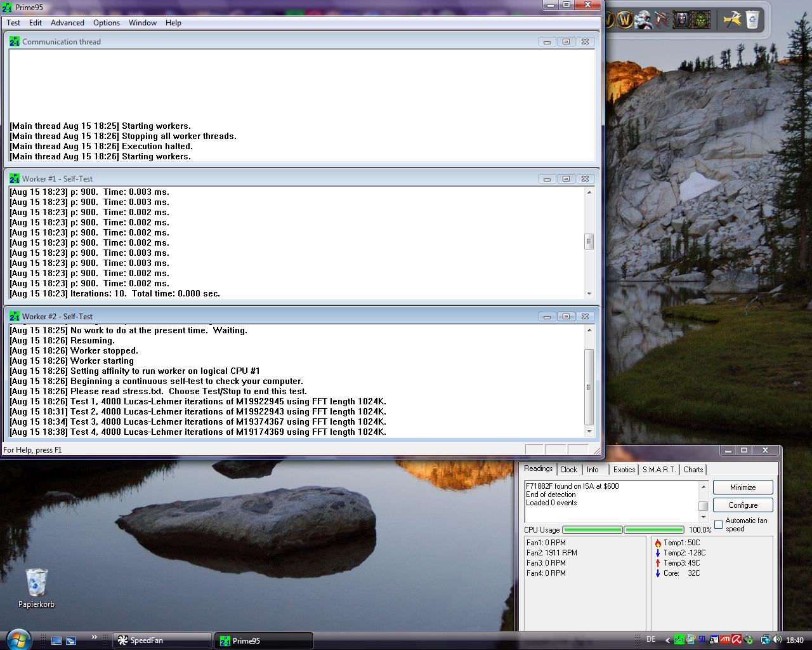Screen dimensions: 812x650
Task: Click the second CPU Usage bar
Action: pos(654,529)
